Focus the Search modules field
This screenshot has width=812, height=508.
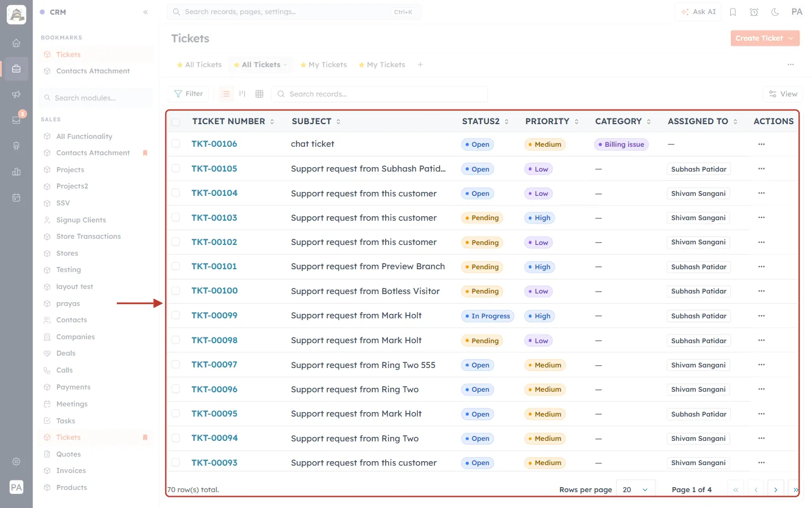click(x=97, y=98)
